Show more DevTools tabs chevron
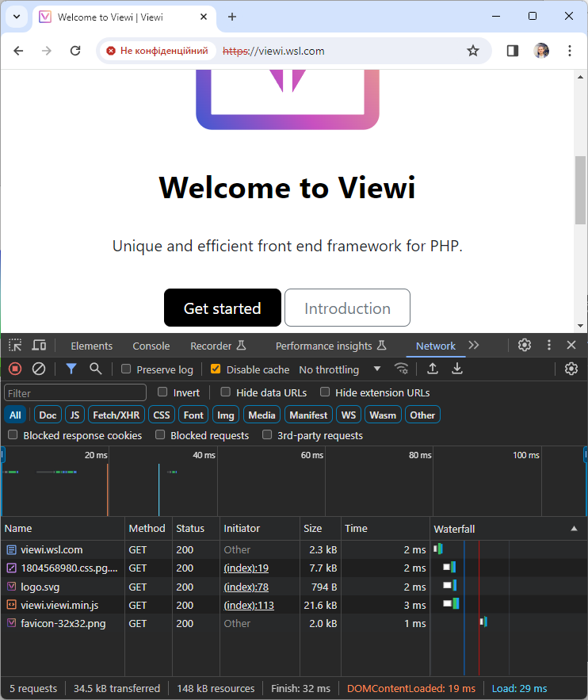 474,345
